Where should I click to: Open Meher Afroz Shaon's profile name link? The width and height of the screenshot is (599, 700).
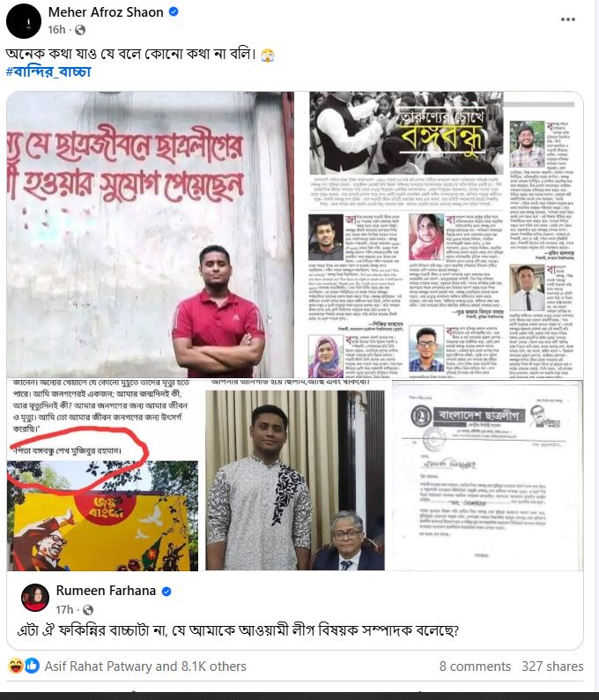tap(106, 12)
